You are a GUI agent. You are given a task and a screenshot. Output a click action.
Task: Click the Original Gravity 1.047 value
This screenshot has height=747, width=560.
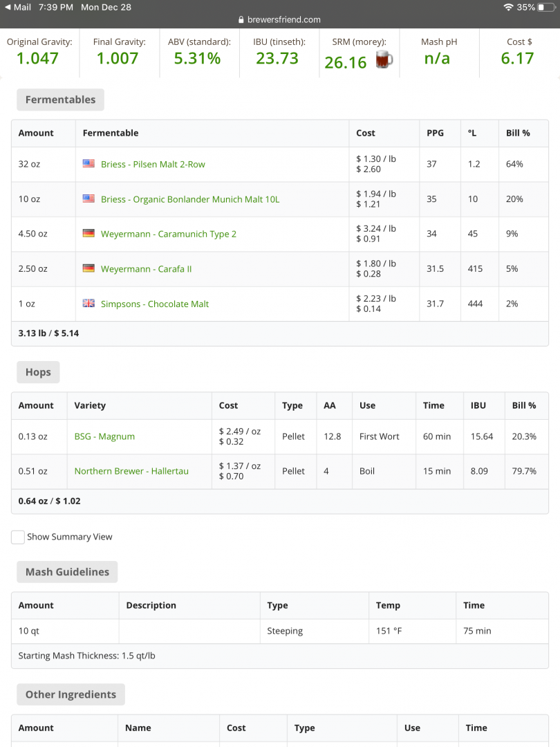click(x=37, y=58)
